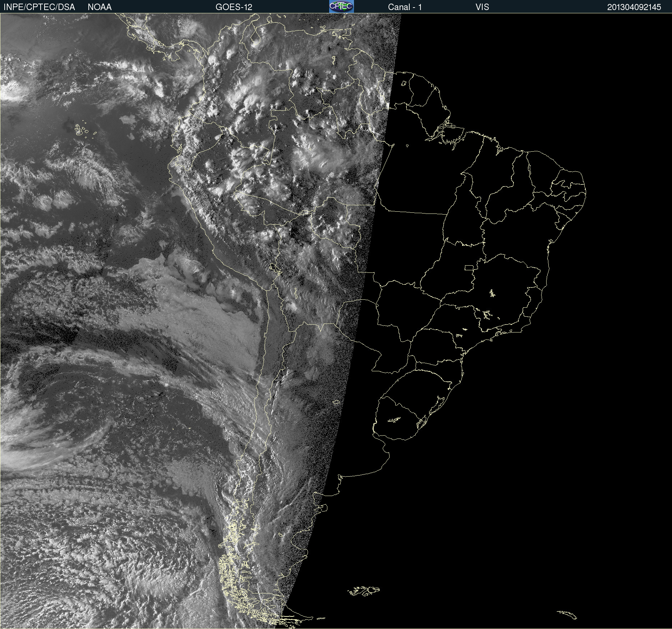The image size is (672, 629).
Task: Select the INPE/CPTEC/DSA header label
Action: (39, 7)
